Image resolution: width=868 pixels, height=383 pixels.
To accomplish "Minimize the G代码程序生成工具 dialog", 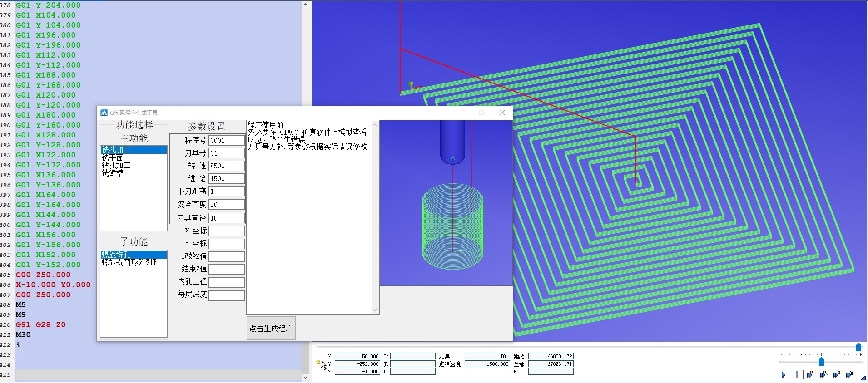I will pos(461,113).
